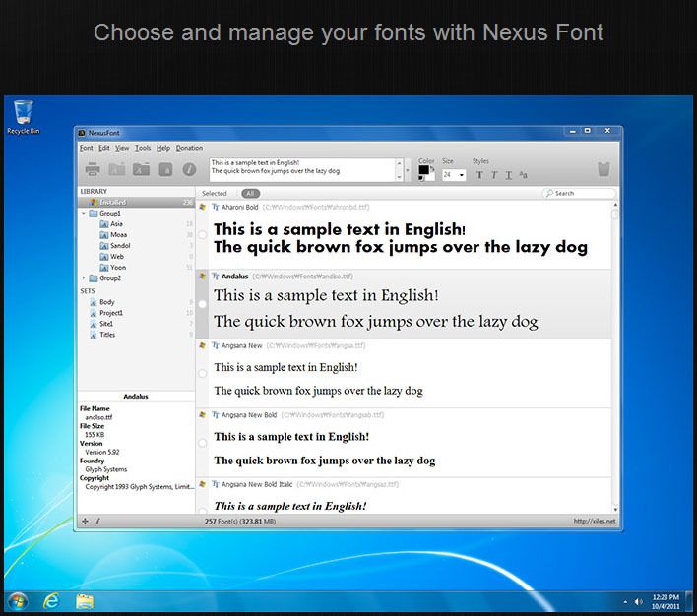The width and height of the screenshot is (697, 616).
Task: Open the Tools menu
Action: tap(143, 148)
